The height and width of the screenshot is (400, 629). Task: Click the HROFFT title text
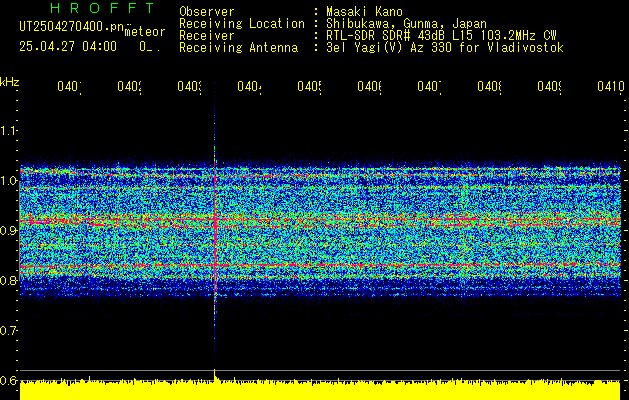(102, 8)
